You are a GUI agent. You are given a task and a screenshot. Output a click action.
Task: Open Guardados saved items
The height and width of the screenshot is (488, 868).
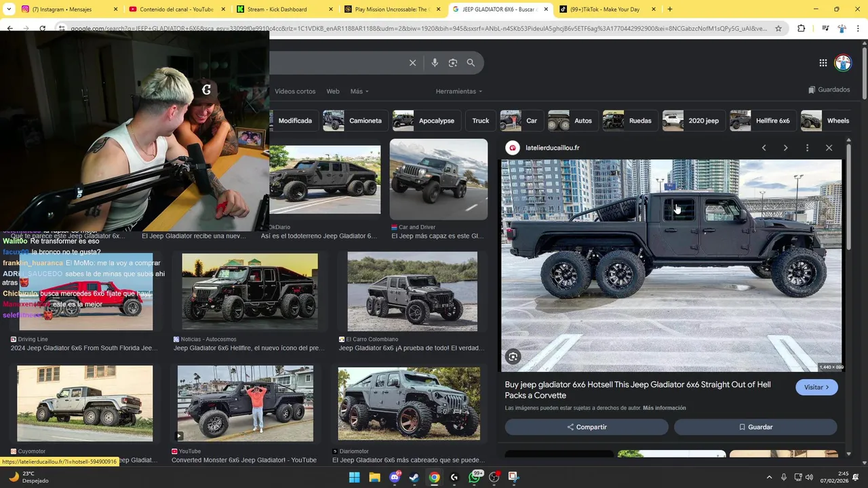pyautogui.click(x=829, y=89)
